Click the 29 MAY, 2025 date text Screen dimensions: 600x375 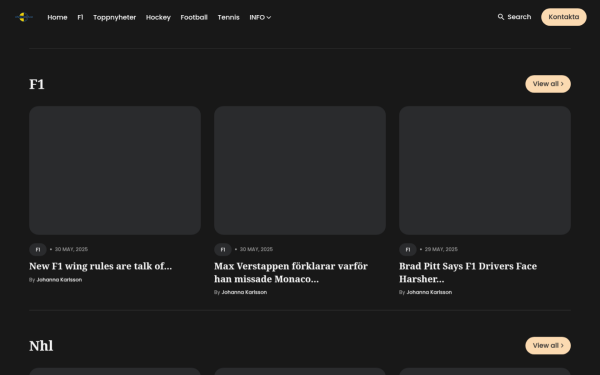[441, 249]
